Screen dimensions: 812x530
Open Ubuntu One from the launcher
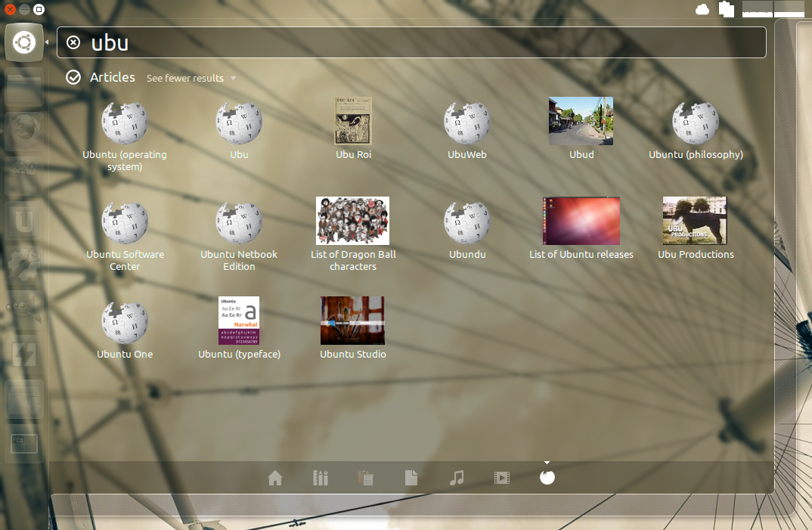24,221
